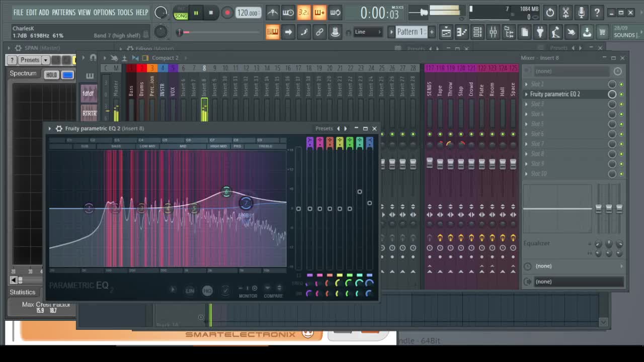Screen dimensions: 644x362
Task: Toggle the typing keyboard to piano icon
Action: [272, 33]
